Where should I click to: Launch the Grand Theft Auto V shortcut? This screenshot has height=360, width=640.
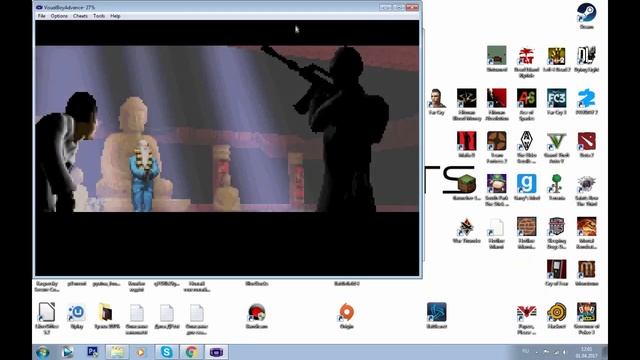557,147
